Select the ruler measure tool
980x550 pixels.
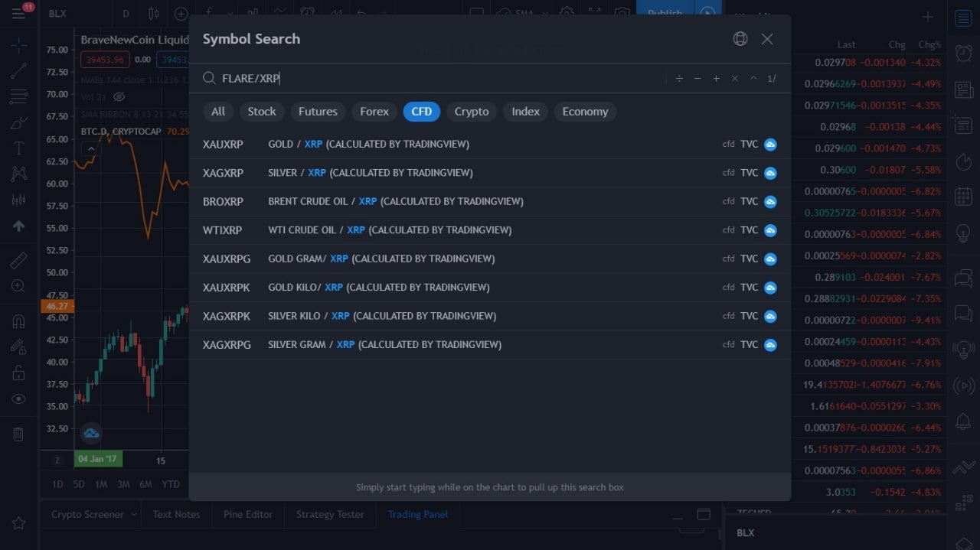coord(18,261)
